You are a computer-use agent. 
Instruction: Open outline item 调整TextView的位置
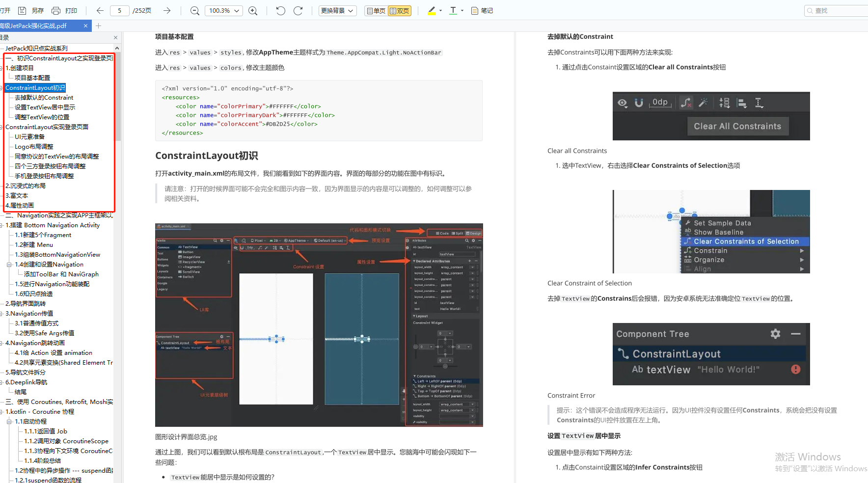42,117
